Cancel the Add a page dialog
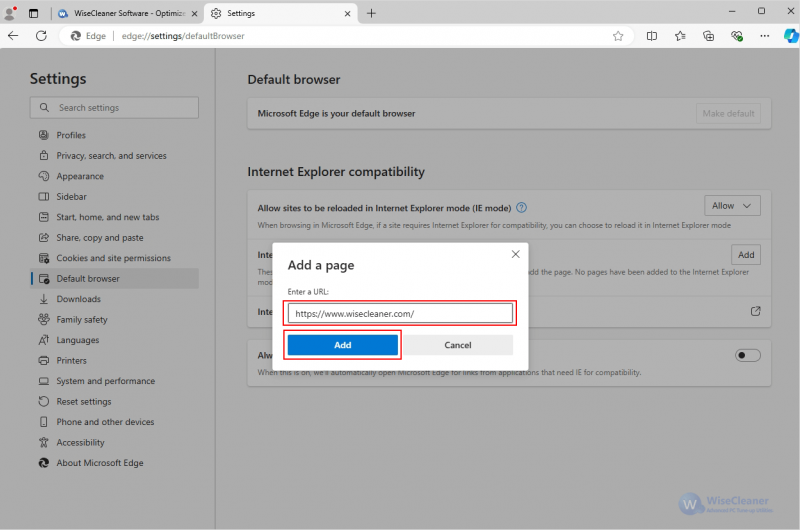 [458, 345]
